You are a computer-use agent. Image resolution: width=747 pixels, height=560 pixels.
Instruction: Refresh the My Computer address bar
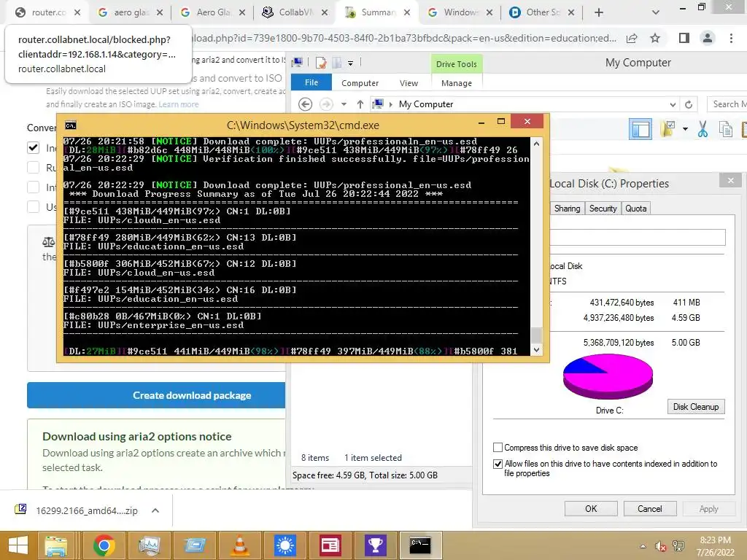(689, 104)
